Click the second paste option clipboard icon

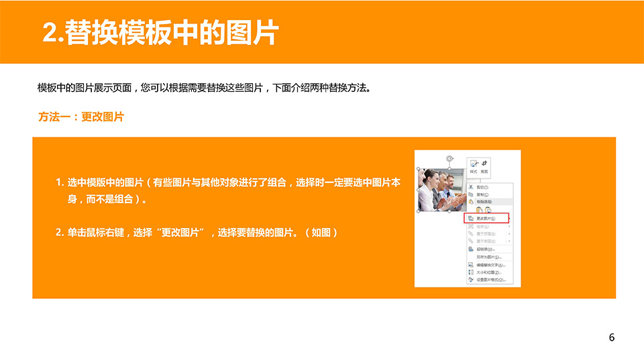(488, 210)
